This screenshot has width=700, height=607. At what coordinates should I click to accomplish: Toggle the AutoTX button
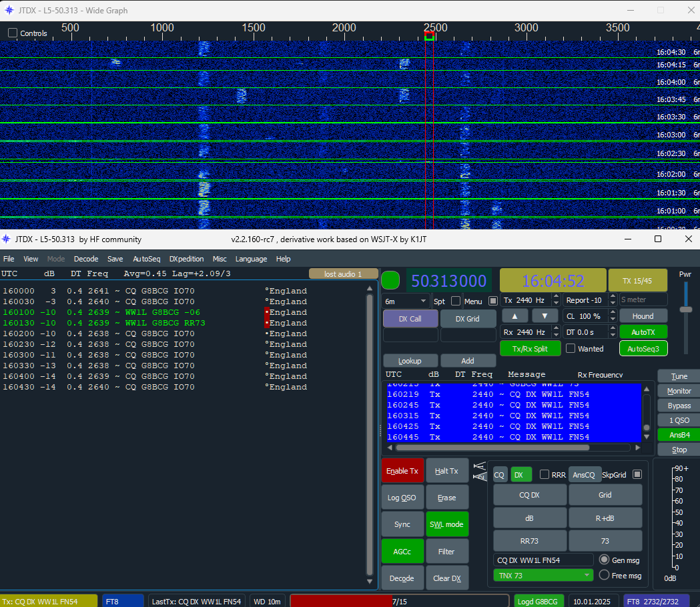point(643,332)
